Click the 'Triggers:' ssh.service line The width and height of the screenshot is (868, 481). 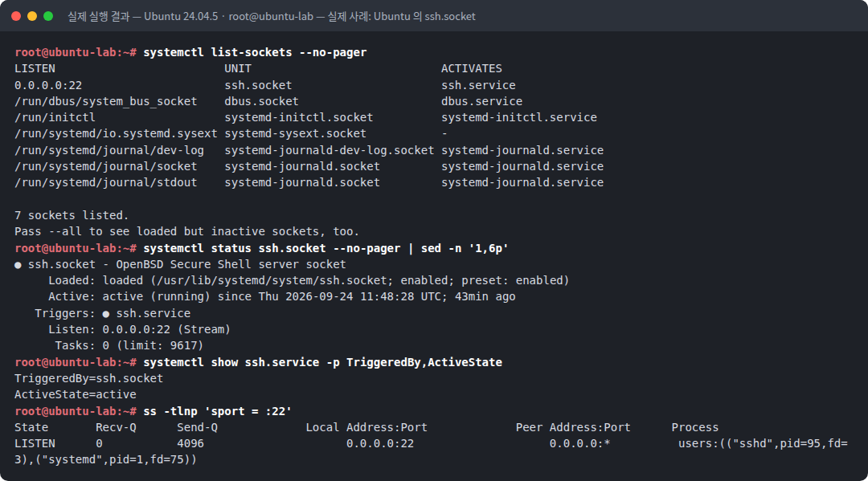pyautogui.click(x=113, y=313)
